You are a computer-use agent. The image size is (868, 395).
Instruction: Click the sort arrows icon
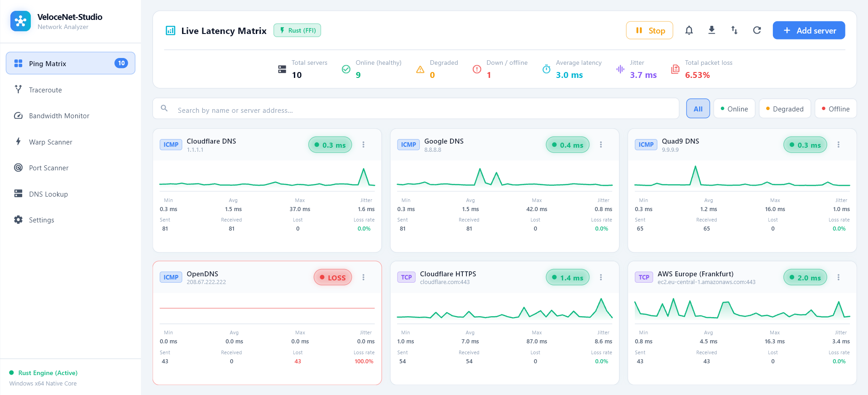(734, 30)
